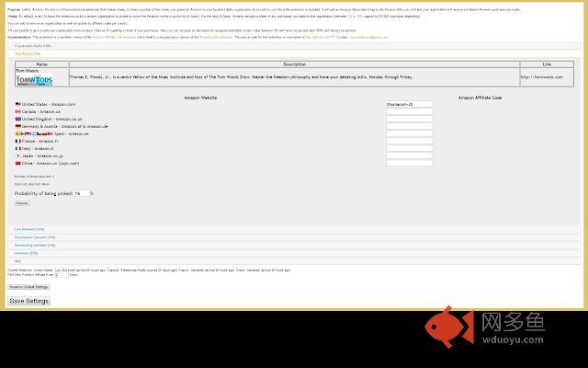The width and height of the screenshot is (588, 368).
Task: Click the United Kingdom affiliate code field
Action: pyautogui.click(x=410, y=119)
